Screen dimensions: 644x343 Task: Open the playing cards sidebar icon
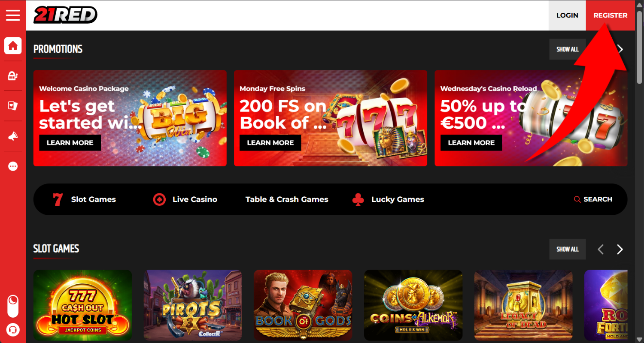coord(13,106)
